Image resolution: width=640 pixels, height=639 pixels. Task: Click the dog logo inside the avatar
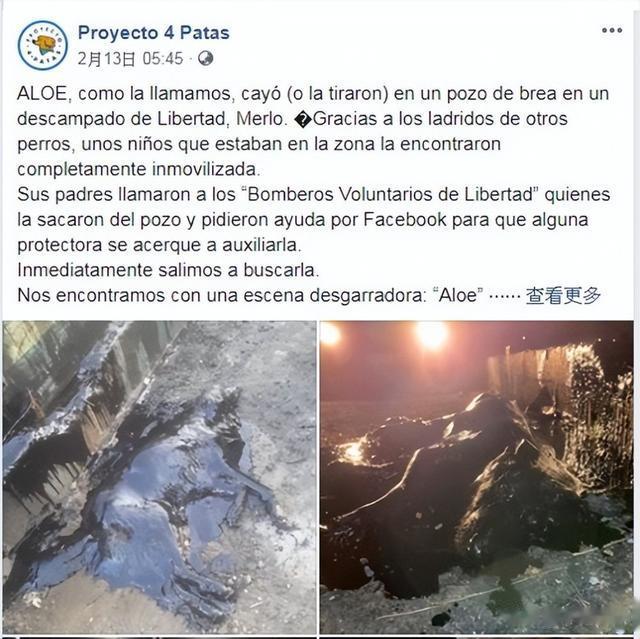pyautogui.click(x=44, y=44)
